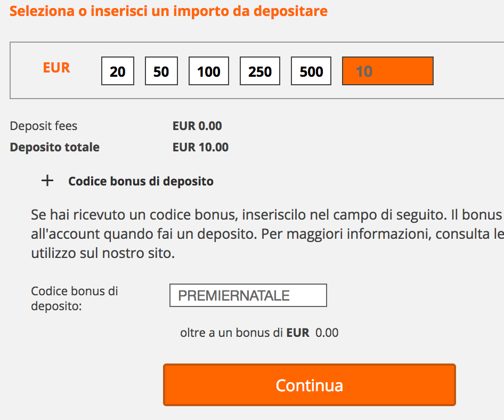Click the bonus code field containing PREMIERNATALE
Screen dimensions: 504x420
248,295
